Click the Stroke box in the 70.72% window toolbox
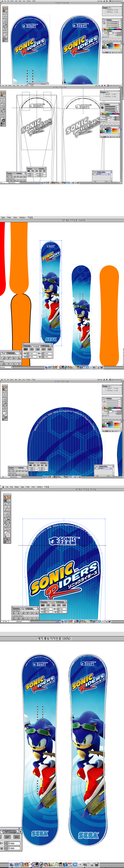Screen dimensions: 124x868 tap(8, 535)
